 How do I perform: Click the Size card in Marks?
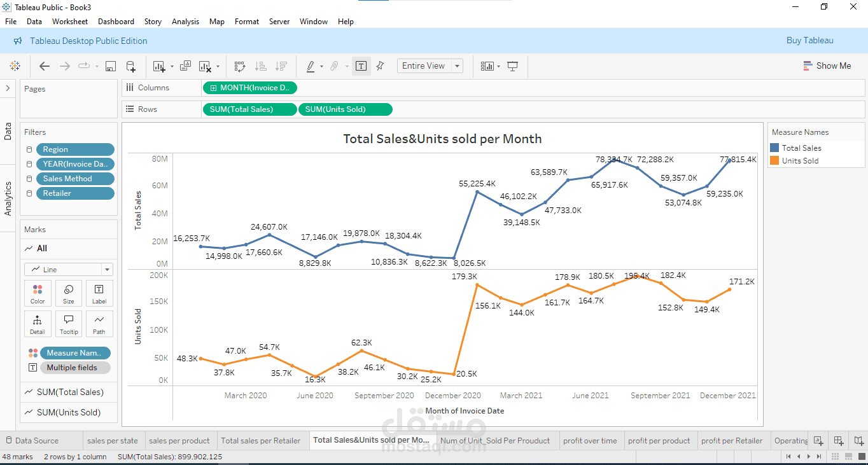pyautogui.click(x=69, y=294)
